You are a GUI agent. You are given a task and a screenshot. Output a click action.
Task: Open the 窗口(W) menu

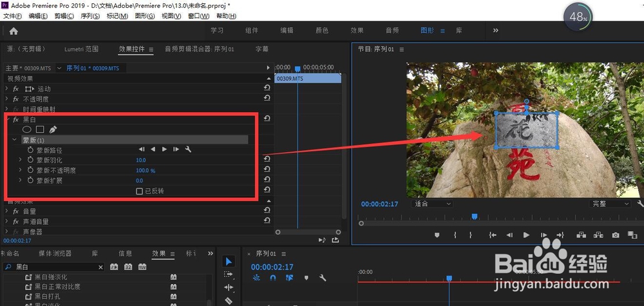(199, 16)
